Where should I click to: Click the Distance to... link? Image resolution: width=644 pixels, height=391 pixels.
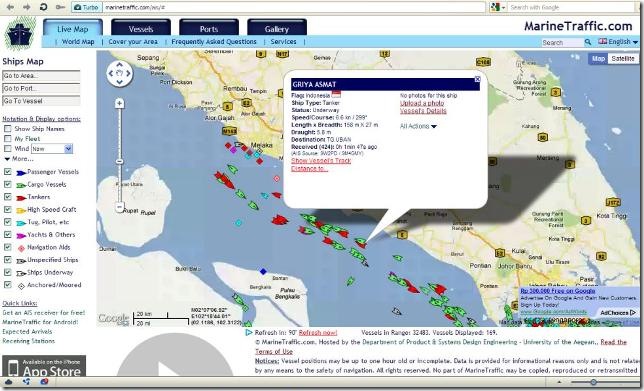(309, 168)
